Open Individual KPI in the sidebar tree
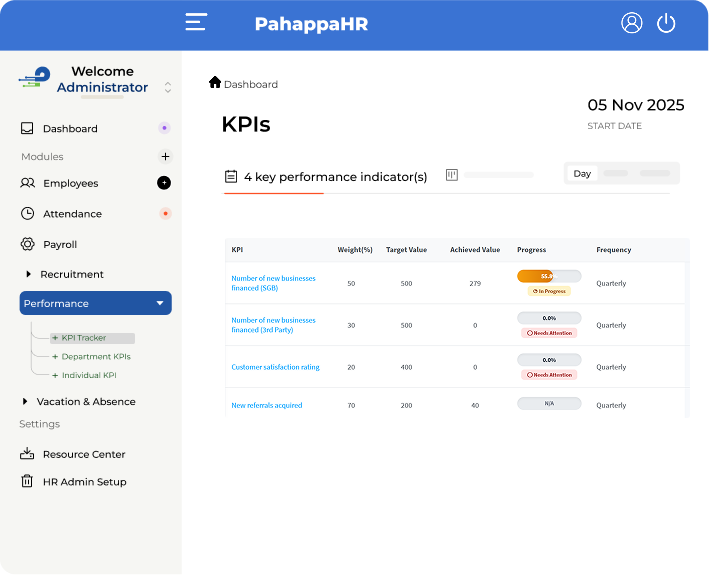This screenshot has height=575, width=710. coord(88,376)
